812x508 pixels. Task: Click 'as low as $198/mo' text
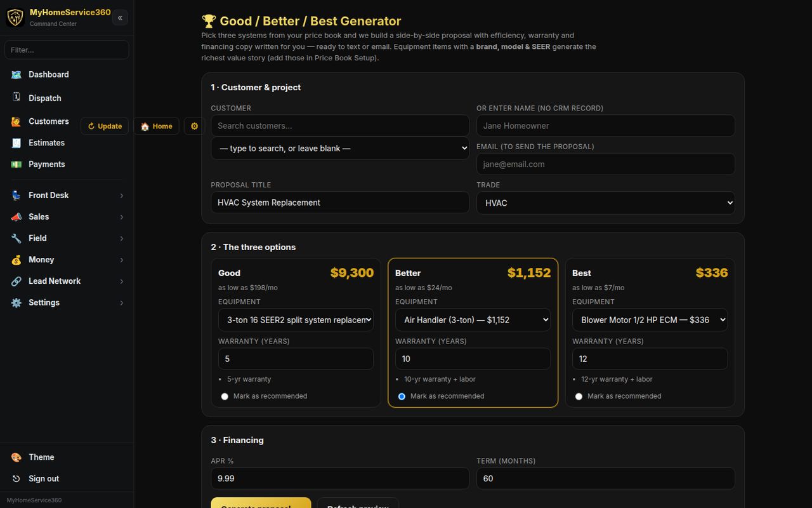tap(248, 288)
